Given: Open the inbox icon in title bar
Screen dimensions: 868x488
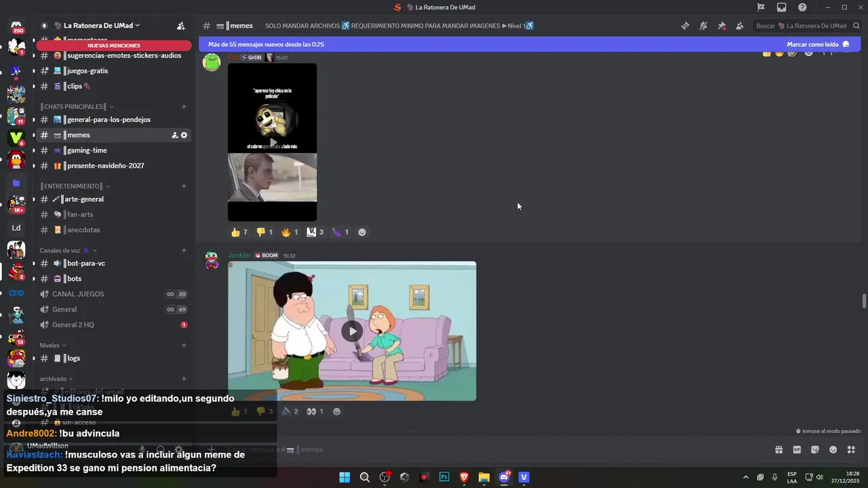Looking at the screenshot, I should [x=782, y=7].
